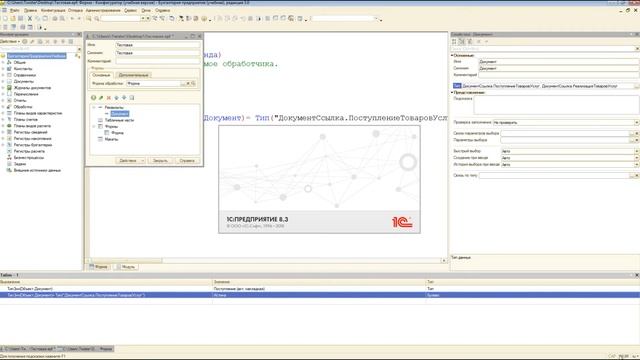The width and height of the screenshot is (640, 360).
Task: Select the Перечисления tree item
Action: coord(26,94)
